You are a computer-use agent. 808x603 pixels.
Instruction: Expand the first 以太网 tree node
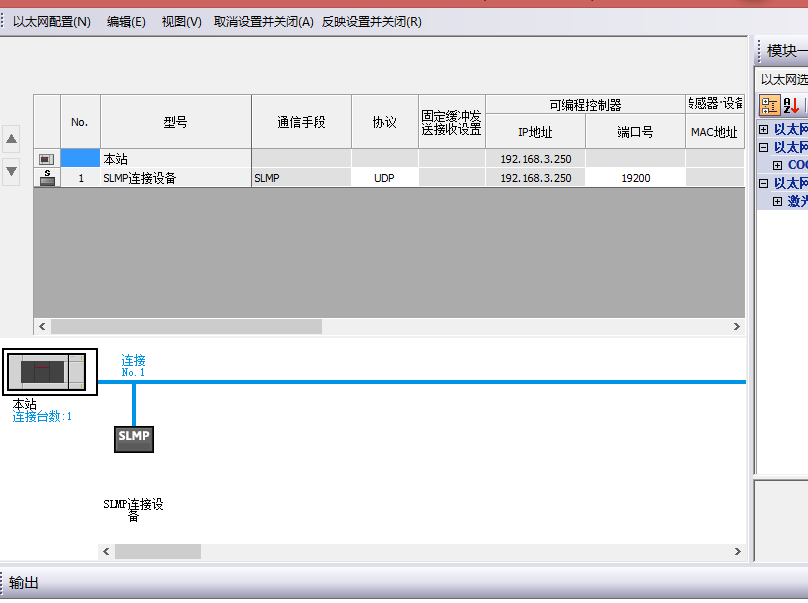click(764, 129)
